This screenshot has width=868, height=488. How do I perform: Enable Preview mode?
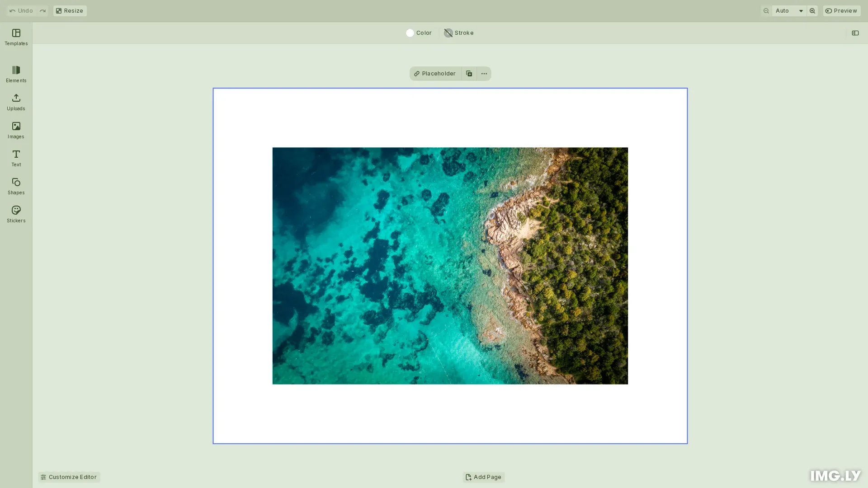tap(841, 10)
